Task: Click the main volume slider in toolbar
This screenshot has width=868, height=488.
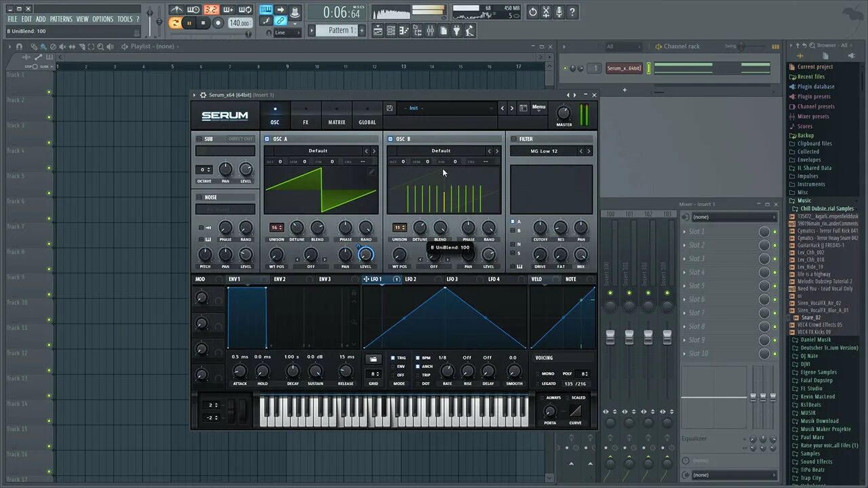Action: 151,20
